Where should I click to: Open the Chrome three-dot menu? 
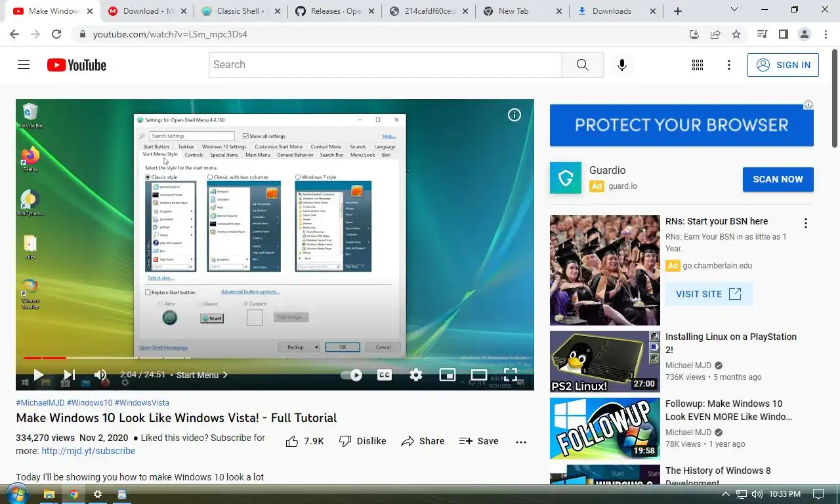825,34
